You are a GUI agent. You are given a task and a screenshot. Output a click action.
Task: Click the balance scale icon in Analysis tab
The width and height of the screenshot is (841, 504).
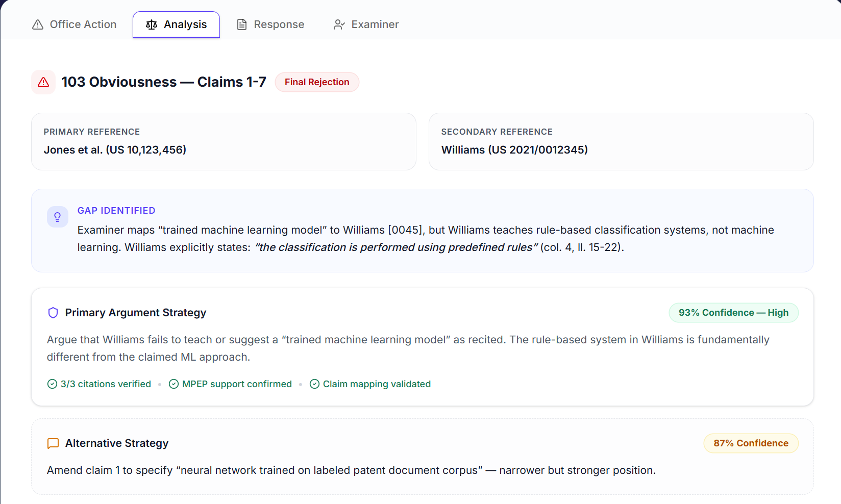pos(152,24)
